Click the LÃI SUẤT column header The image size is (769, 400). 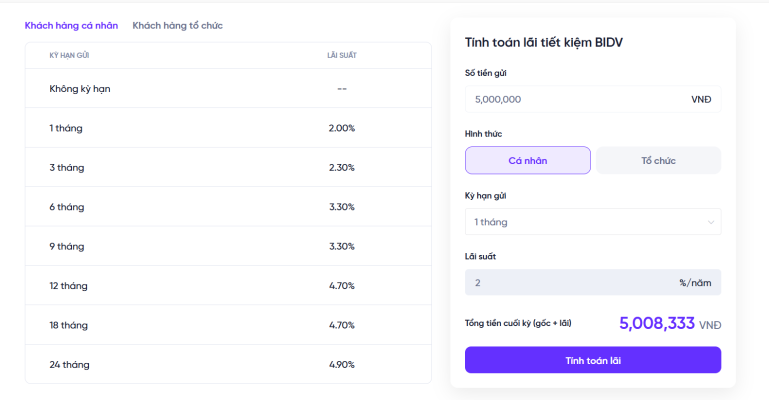tap(342, 55)
